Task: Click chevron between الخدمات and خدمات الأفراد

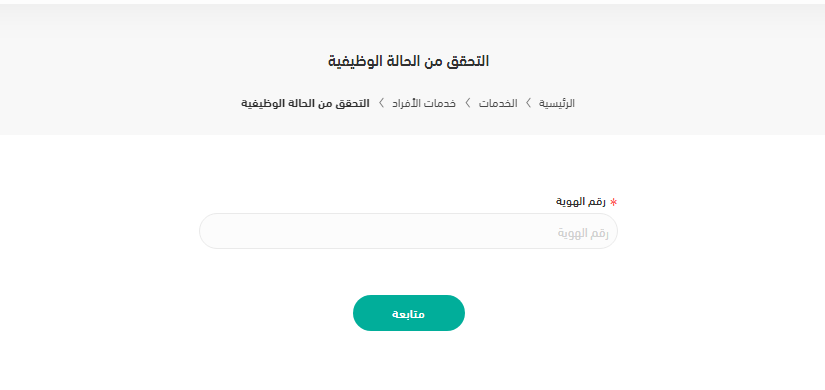Action: pos(467,103)
